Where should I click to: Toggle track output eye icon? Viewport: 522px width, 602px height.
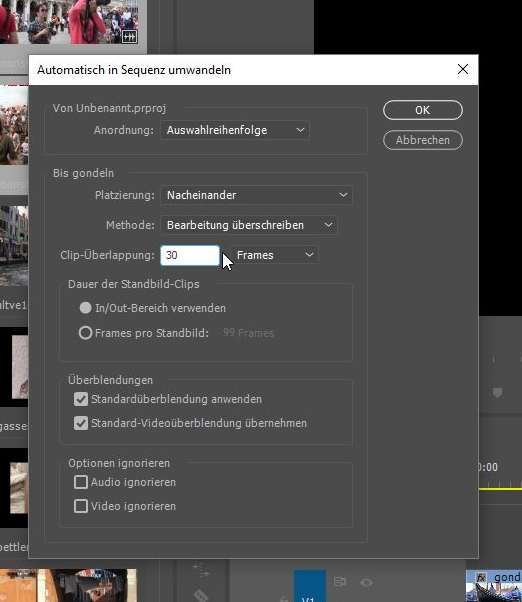click(366, 583)
